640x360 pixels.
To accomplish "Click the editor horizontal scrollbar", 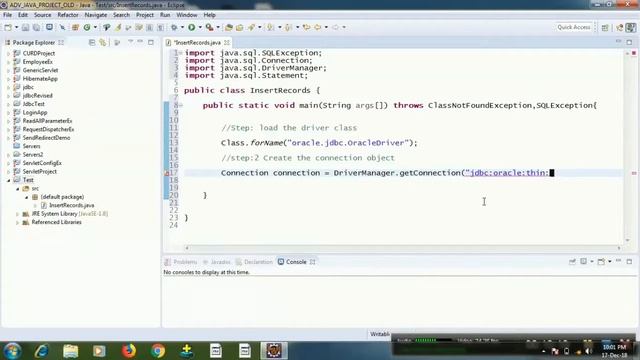I will (403, 248).
